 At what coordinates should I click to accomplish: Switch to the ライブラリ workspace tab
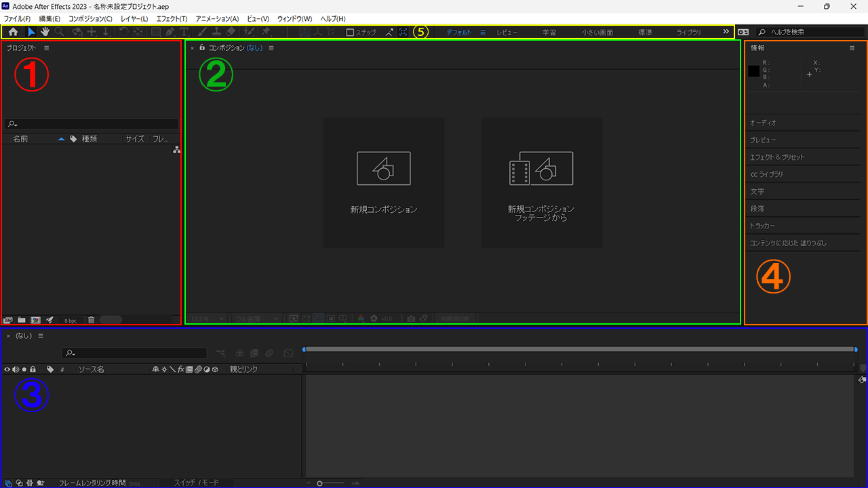click(x=689, y=32)
